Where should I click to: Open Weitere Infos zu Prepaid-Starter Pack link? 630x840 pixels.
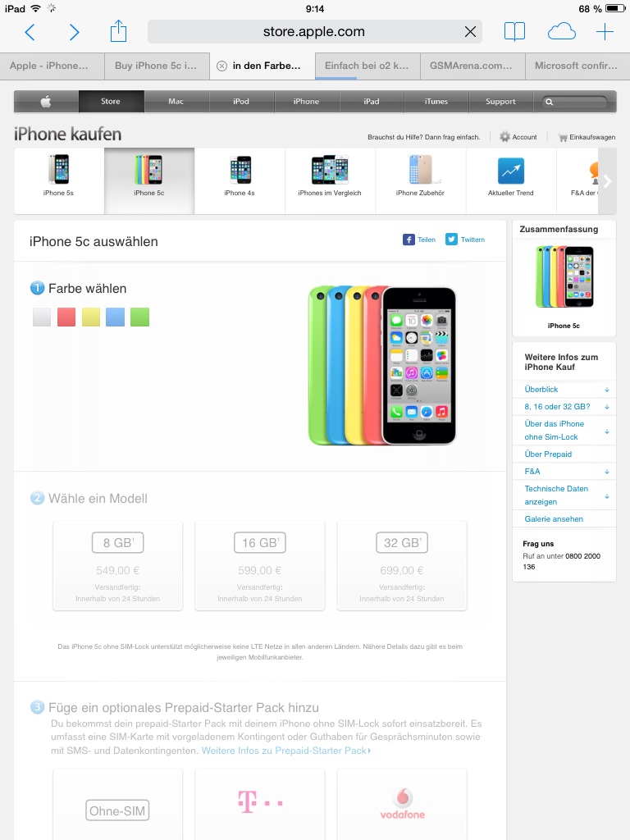(286, 751)
